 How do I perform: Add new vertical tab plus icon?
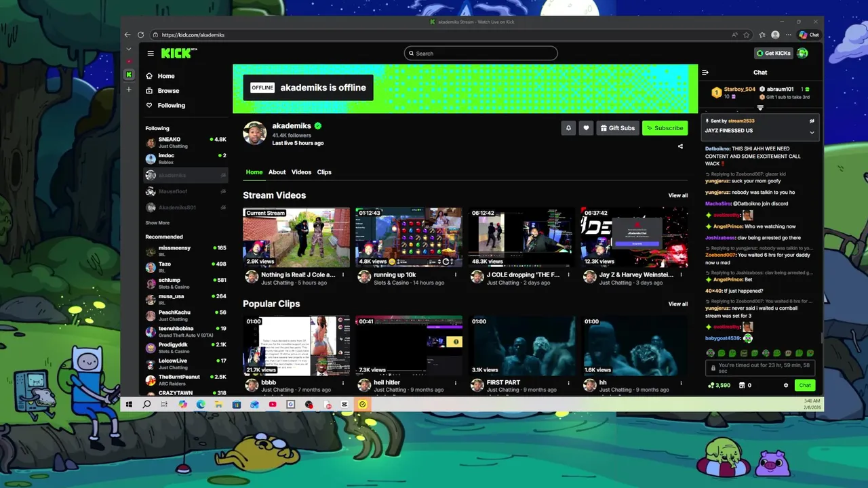129,89
